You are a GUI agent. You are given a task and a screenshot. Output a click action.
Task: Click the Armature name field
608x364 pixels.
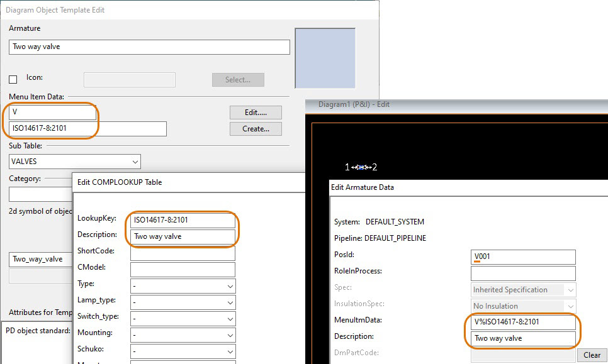(150, 47)
